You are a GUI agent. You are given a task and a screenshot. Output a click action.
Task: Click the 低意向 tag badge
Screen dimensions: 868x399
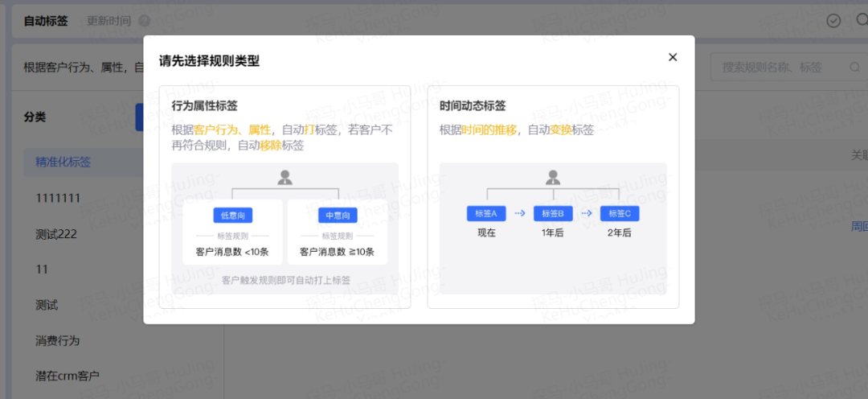[x=233, y=216]
